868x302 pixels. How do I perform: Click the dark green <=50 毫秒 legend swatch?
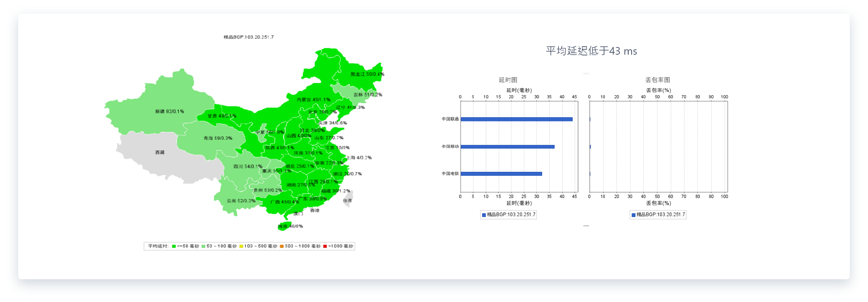[174, 246]
